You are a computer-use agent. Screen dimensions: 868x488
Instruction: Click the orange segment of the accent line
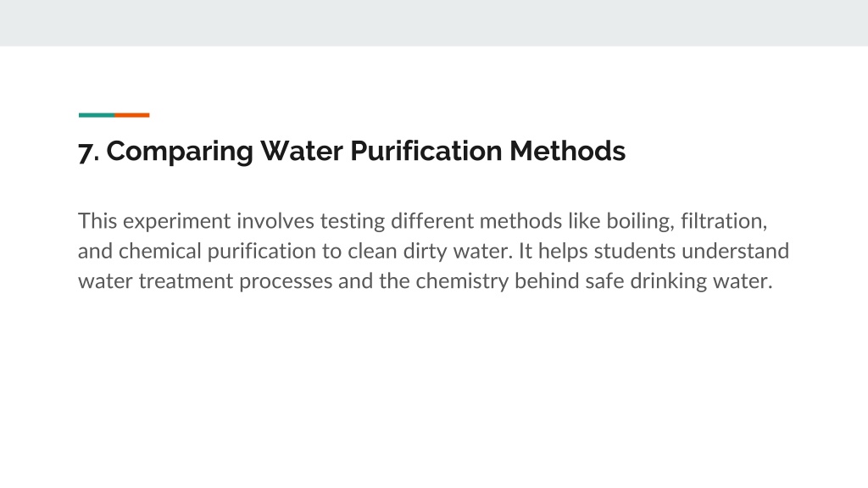click(x=131, y=115)
